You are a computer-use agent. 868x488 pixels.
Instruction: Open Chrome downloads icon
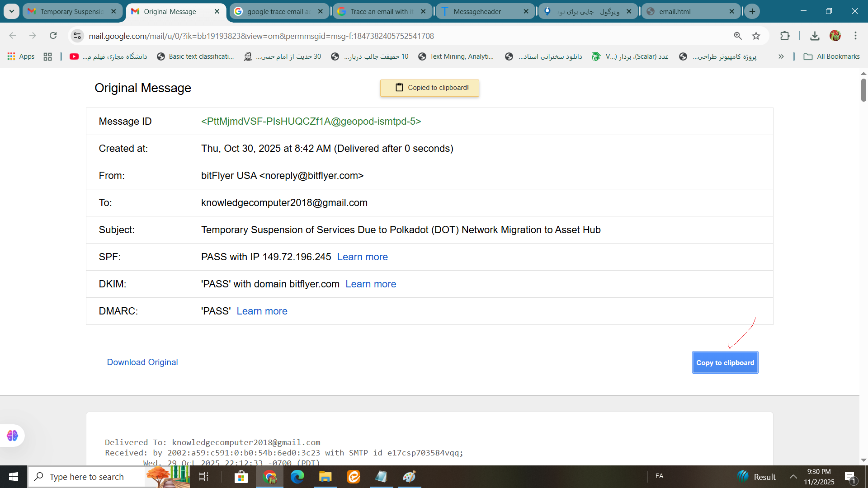815,36
